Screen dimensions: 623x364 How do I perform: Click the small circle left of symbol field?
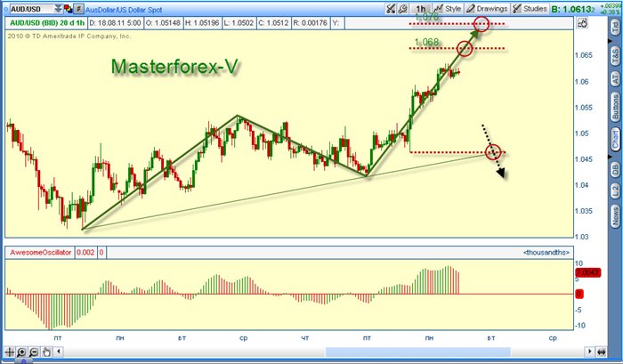[5, 8]
